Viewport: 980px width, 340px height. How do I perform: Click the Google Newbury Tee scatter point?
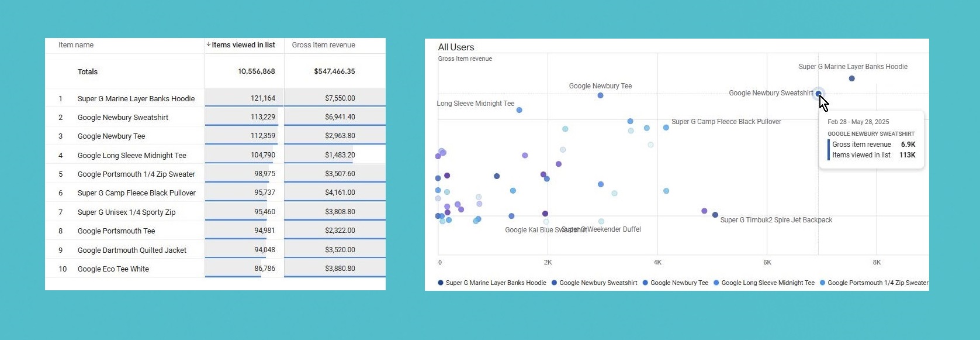pos(600,95)
